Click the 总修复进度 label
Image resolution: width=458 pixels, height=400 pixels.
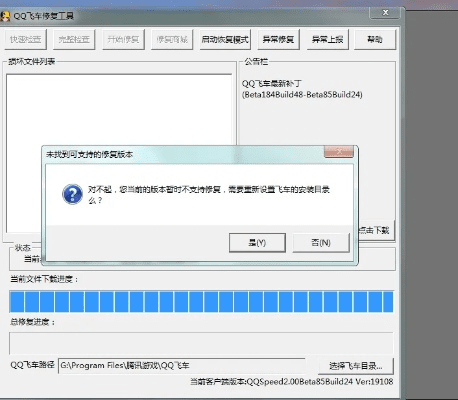coord(32,322)
